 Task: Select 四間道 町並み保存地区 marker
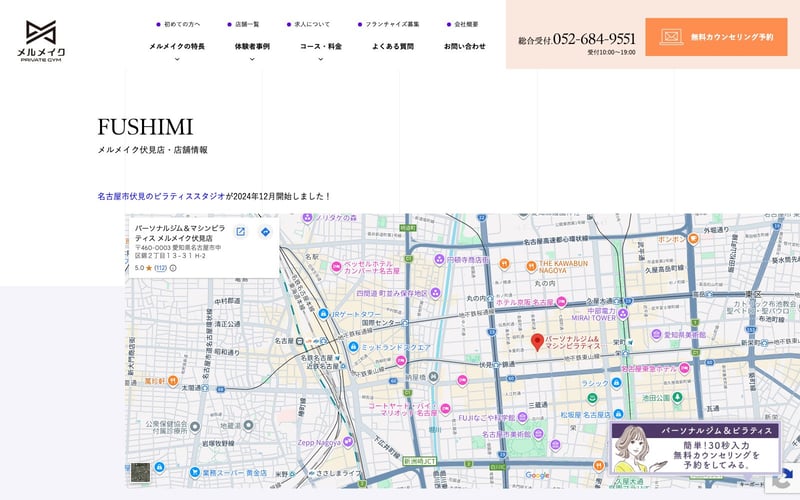tap(435, 293)
